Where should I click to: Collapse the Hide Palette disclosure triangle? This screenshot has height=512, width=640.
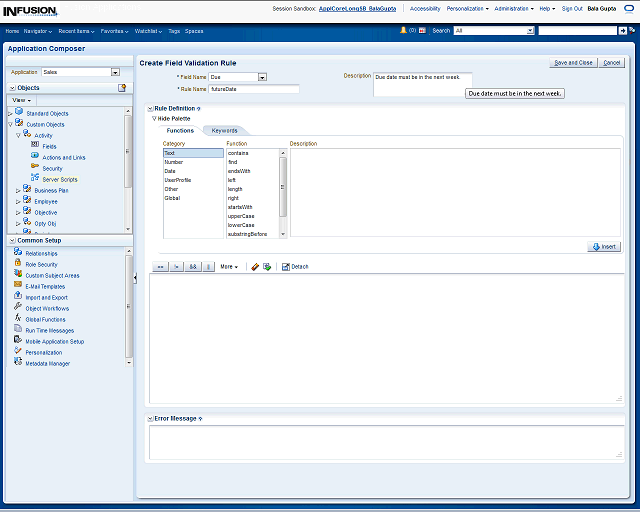[x=154, y=118]
